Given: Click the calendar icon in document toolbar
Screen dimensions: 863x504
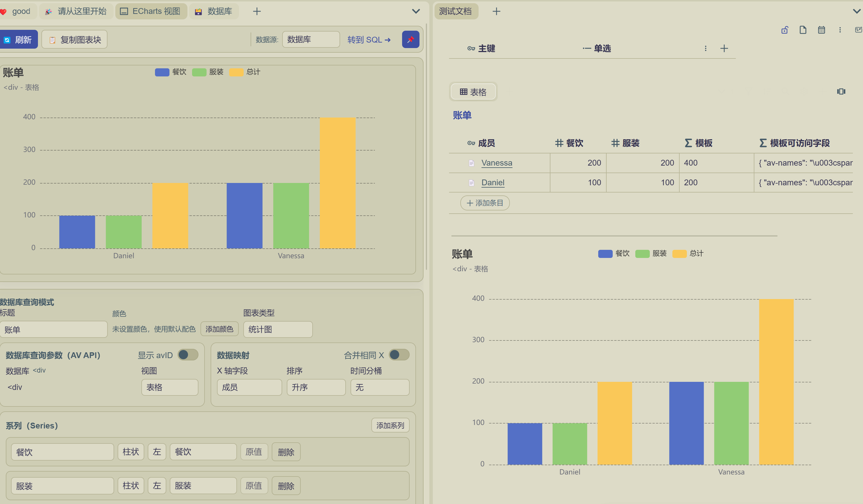Looking at the screenshot, I should (x=821, y=30).
